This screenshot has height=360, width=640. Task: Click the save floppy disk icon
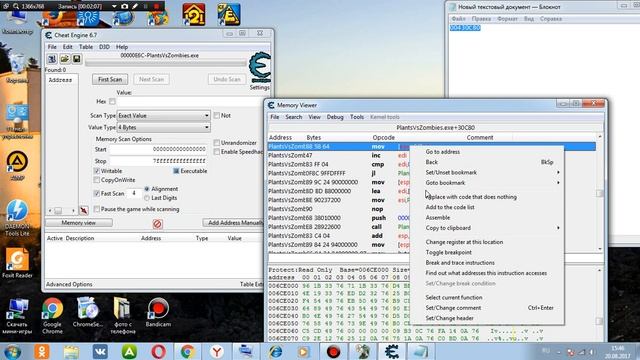coord(76,59)
